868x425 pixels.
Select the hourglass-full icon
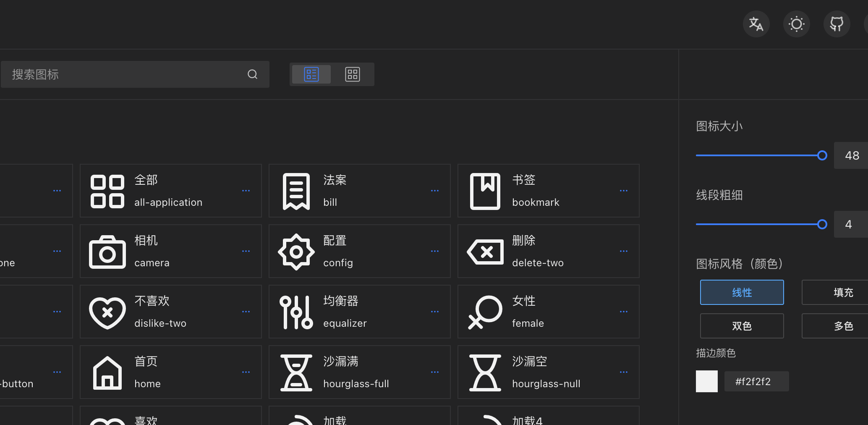(296, 373)
